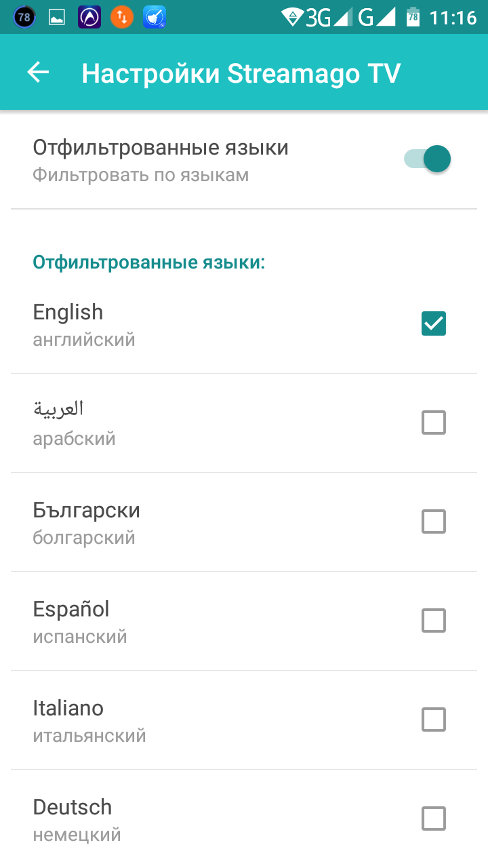Turn off the language filter switch
This screenshot has height=868, width=488.
[428, 160]
